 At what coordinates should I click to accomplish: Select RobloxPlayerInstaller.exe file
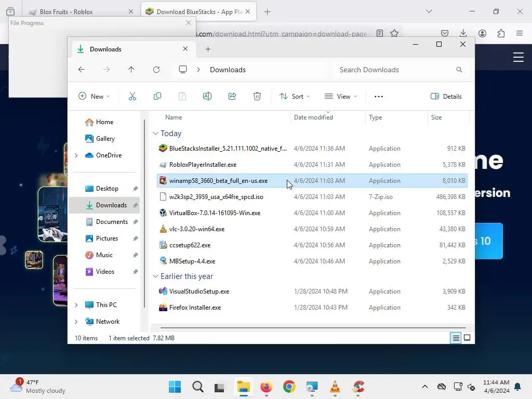(312, 165)
